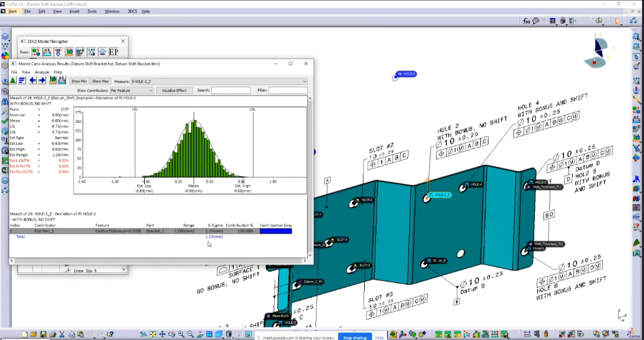Open Linear_Size_9 dropdown in Model Navigator
Viewport: 644px width, 340px height.
pos(124,270)
